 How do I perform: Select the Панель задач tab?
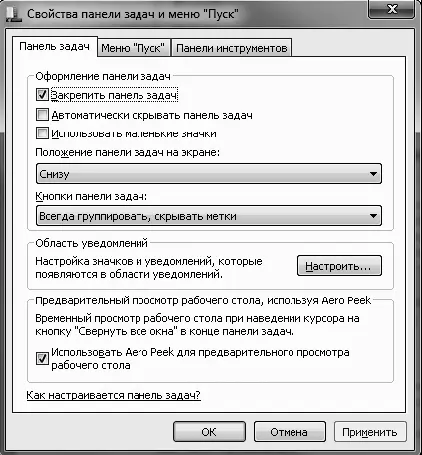[x=55, y=46]
